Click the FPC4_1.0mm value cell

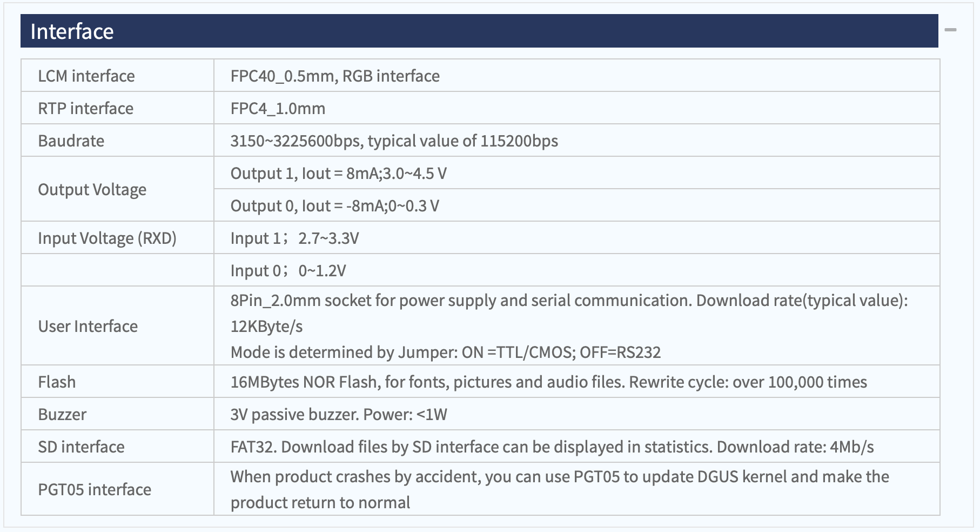point(576,108)
